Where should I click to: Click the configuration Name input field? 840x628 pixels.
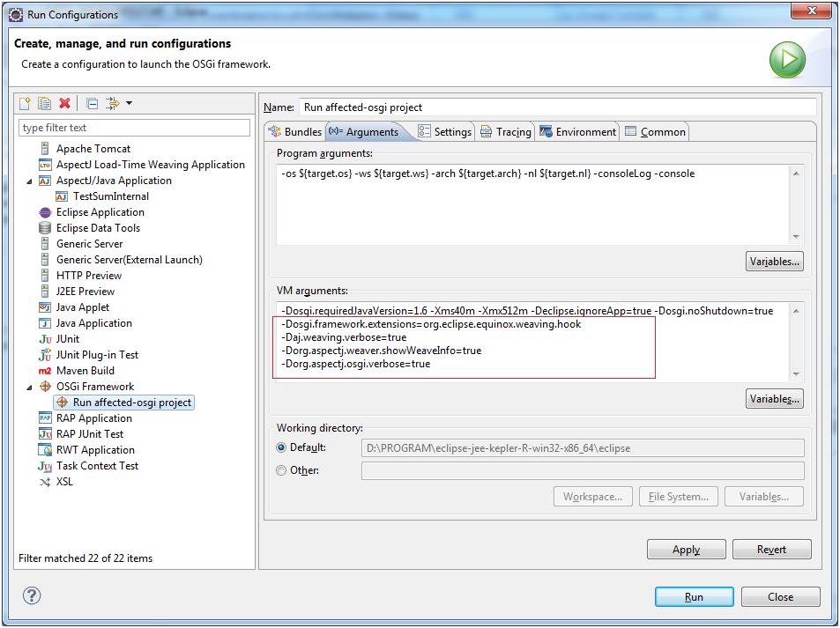pyautogui.click(x=558, y=107)
